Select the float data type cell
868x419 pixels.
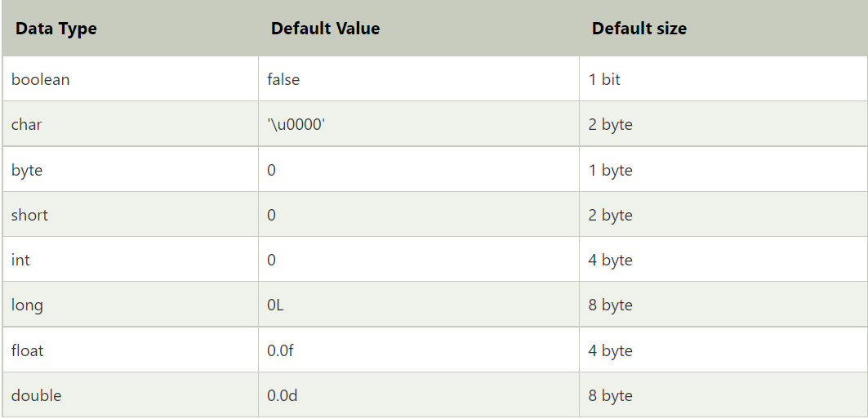click(28, 350)
